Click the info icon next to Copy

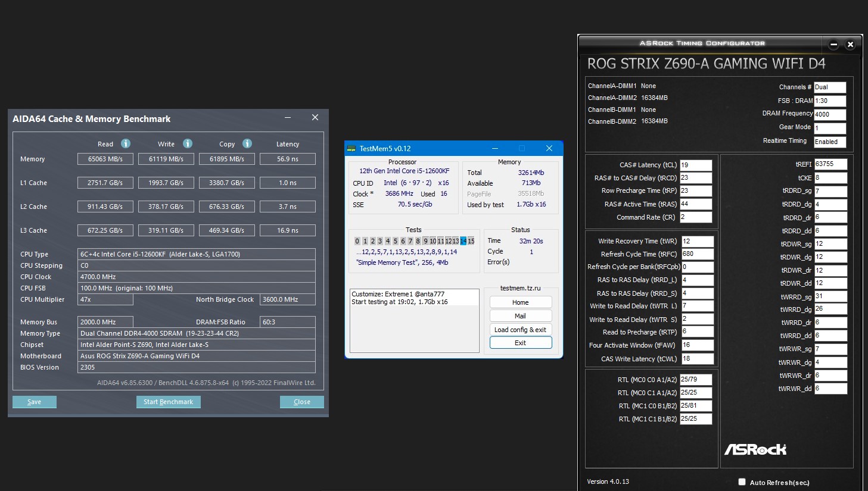click(247, 143)
